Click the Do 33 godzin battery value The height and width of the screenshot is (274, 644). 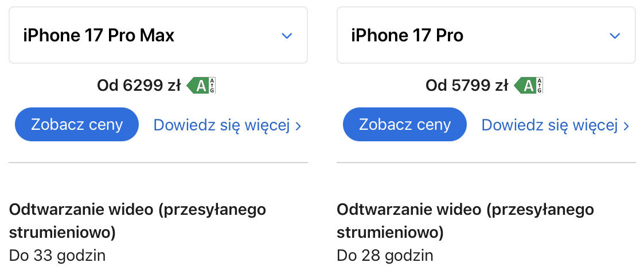(57, 256)
